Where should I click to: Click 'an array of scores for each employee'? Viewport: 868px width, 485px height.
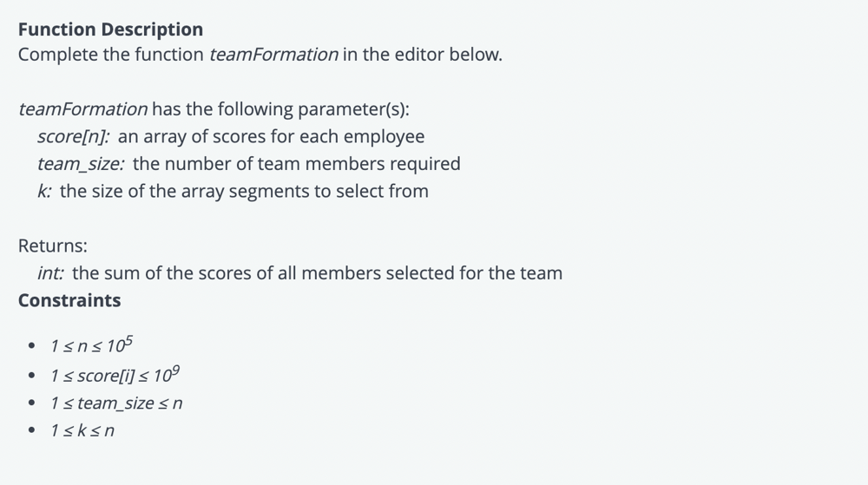(x=271, y=136)
